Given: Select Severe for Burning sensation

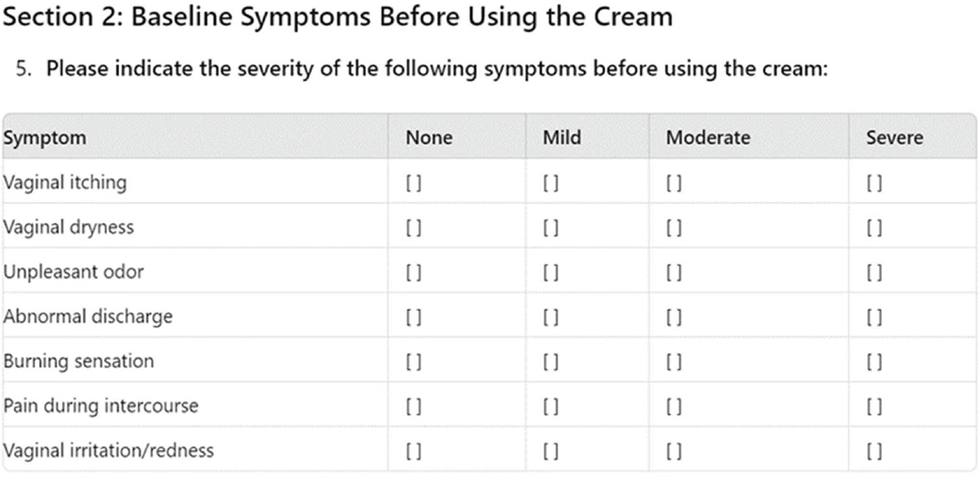Looking at the screenshot, I should click(x=875, y=362).
